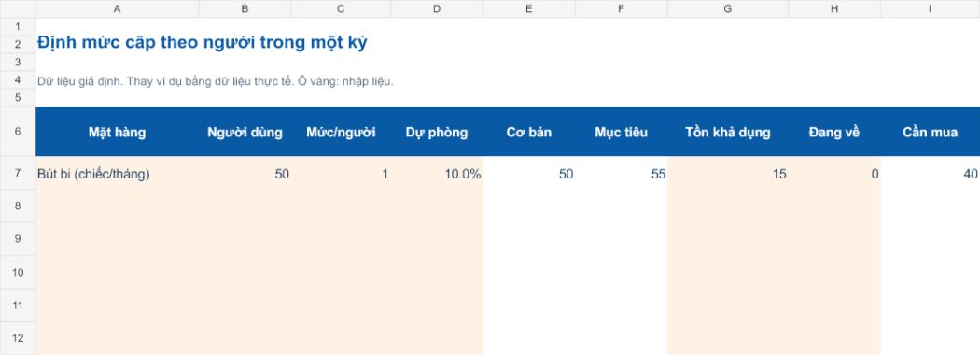This screenshot has width=980, height=355.
Task: Select row 7 header
Action: (x=18, y=174)
